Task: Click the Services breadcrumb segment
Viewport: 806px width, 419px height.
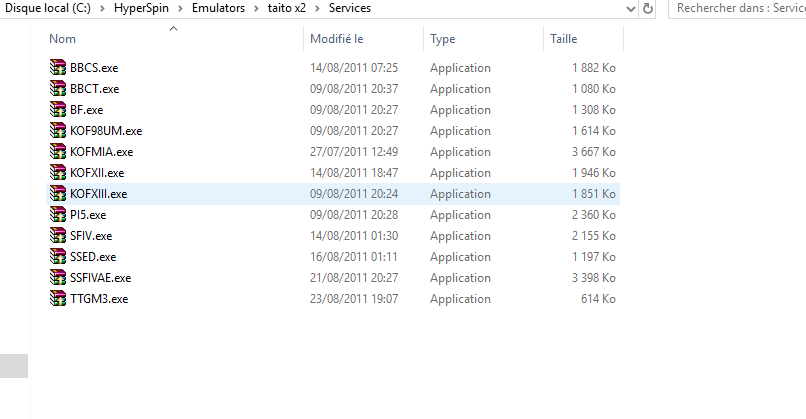Action: point(350,8)
